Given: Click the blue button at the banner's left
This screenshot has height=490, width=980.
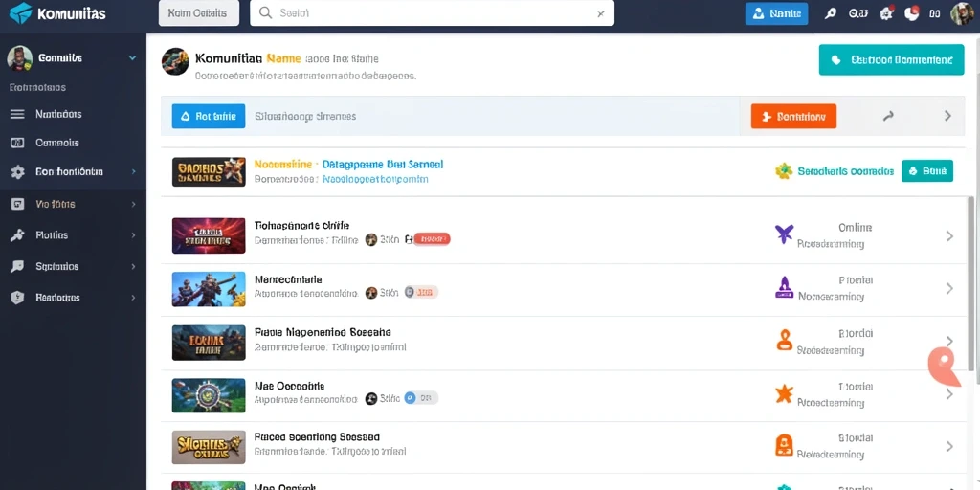Looking at the screenshot, I should [208, 116].
